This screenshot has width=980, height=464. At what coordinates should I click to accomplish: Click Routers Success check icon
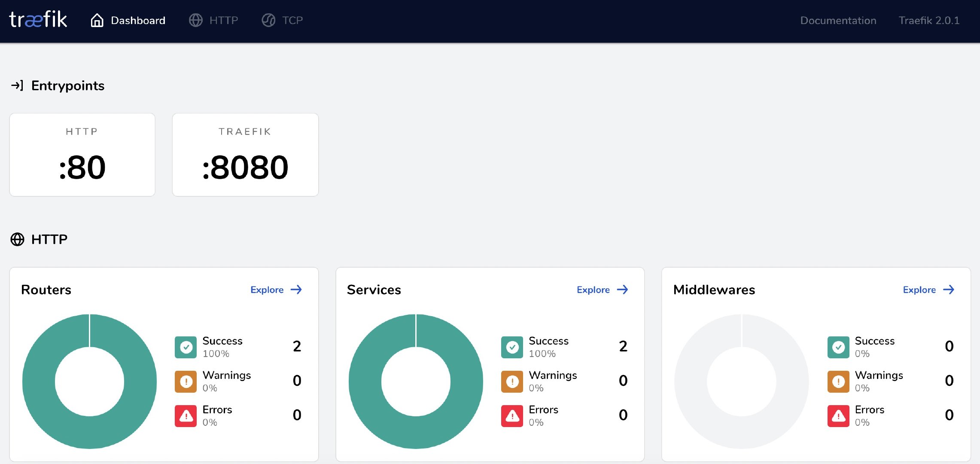click(186, 347)
